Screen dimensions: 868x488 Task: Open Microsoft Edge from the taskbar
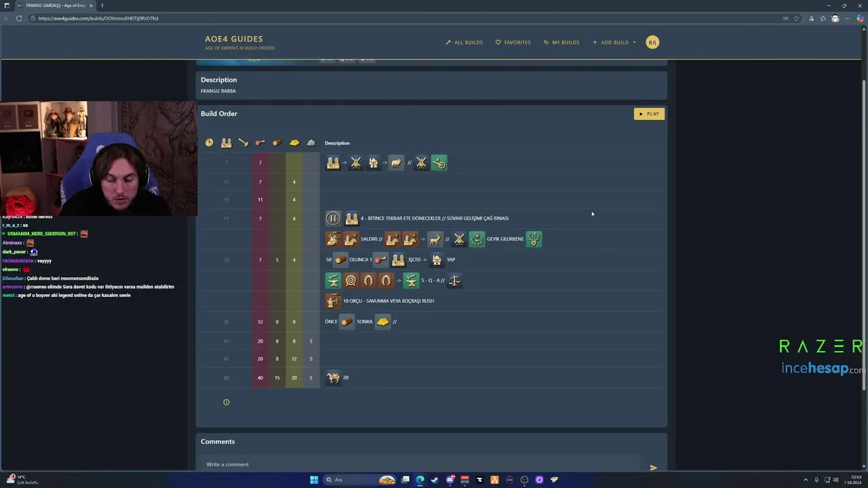tap(420, 480)
